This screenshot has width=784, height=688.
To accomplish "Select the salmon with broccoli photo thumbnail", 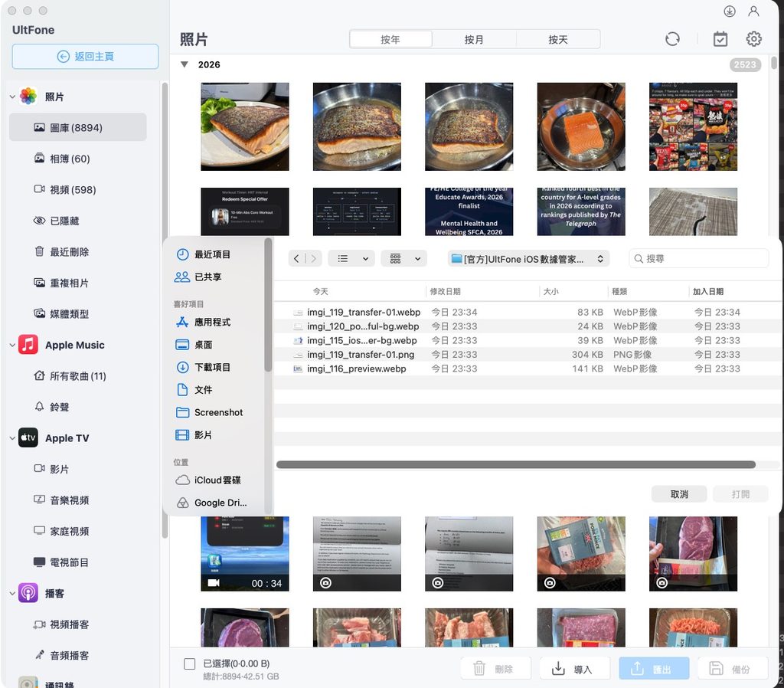I will (x=245, y=126).
